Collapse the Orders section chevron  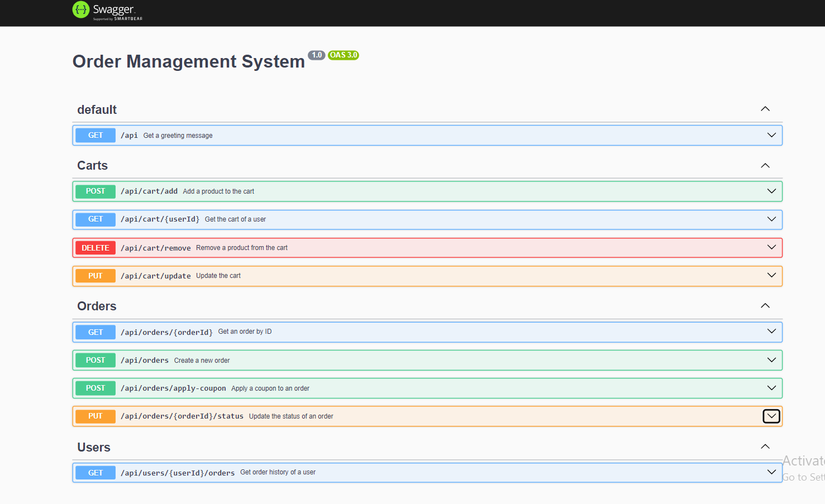[765, 306]
